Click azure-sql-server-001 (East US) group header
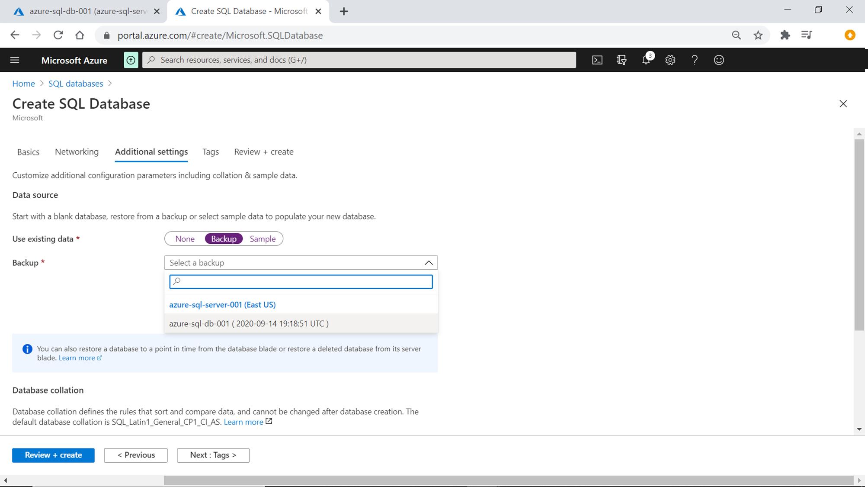The width and height of the screenshot is (868, 487). point(222,305)
